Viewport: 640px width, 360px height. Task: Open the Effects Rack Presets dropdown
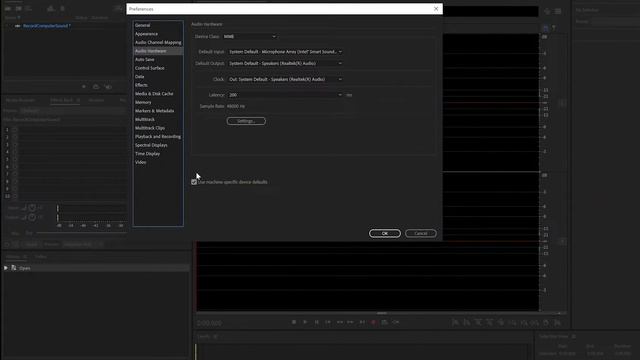tap(73, 111)
